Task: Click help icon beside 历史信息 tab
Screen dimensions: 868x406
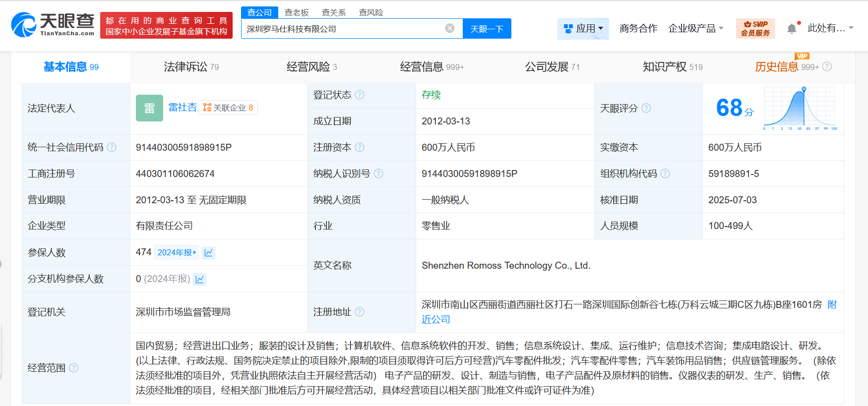Action: [x=827, y=66]
